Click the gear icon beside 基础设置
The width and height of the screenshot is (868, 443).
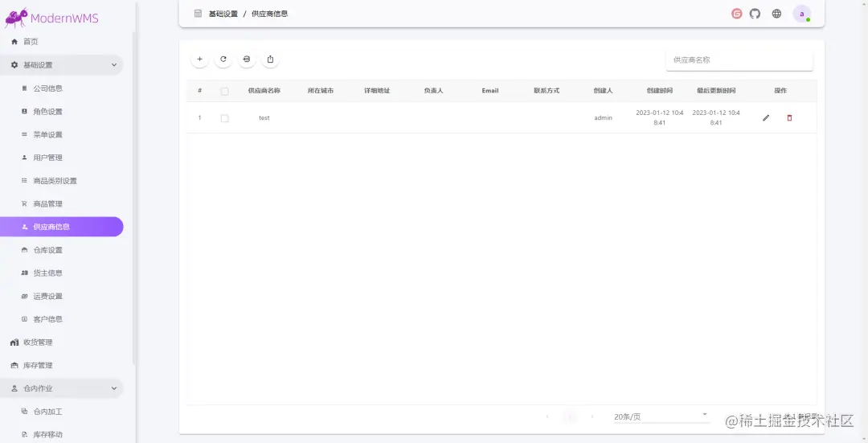coord(14,65)
